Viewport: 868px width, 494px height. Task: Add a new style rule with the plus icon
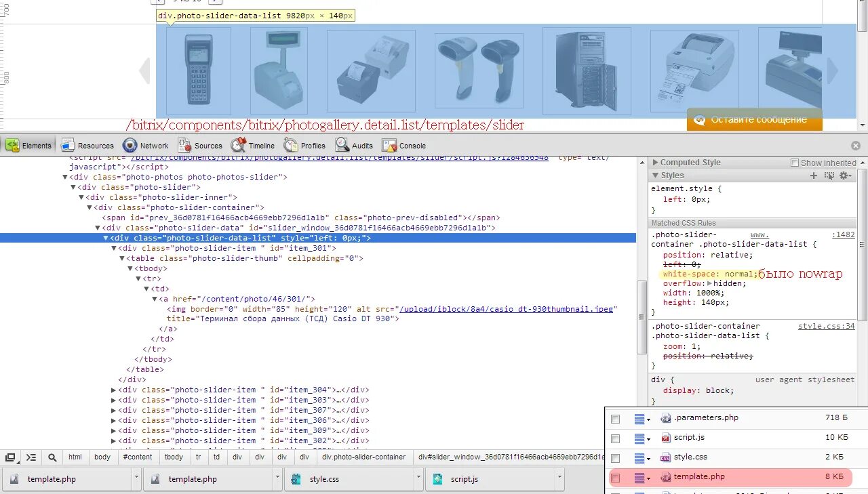[814, 176]
